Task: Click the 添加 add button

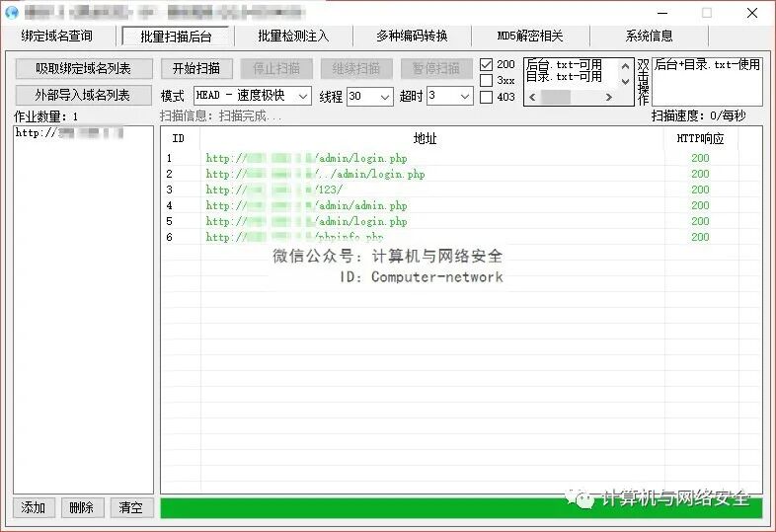Action: [x=34, y=507]
